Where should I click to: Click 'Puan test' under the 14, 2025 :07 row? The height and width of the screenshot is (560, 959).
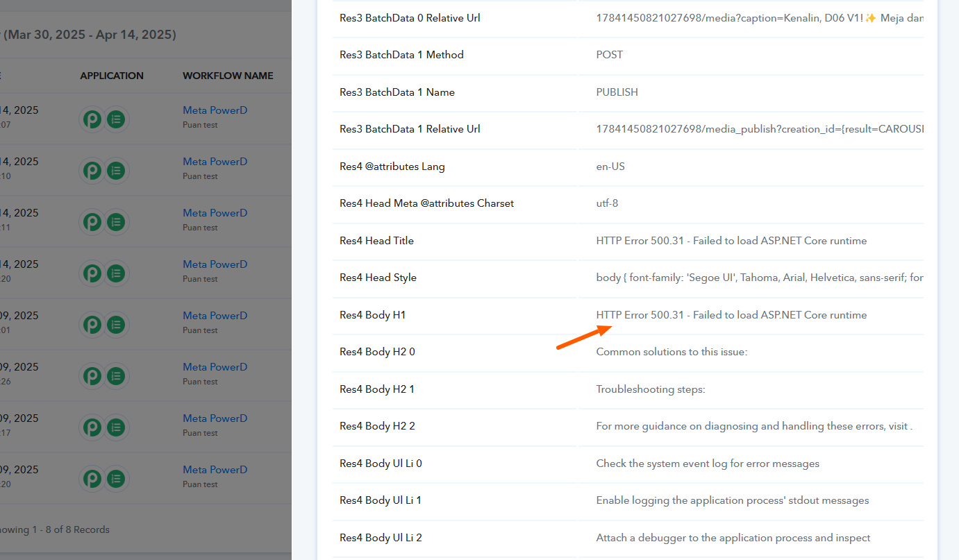[x=200, y=125]
